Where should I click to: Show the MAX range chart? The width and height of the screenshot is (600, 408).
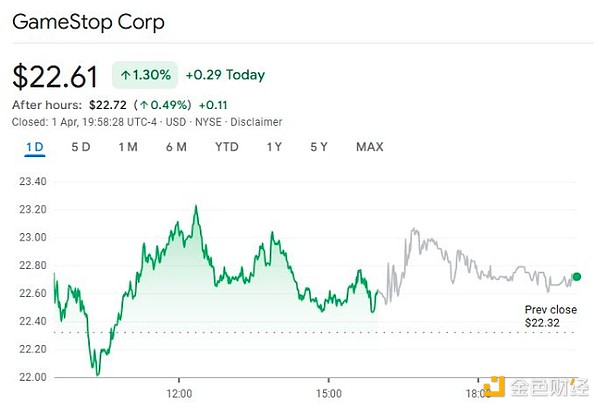(x=369, y=148)
